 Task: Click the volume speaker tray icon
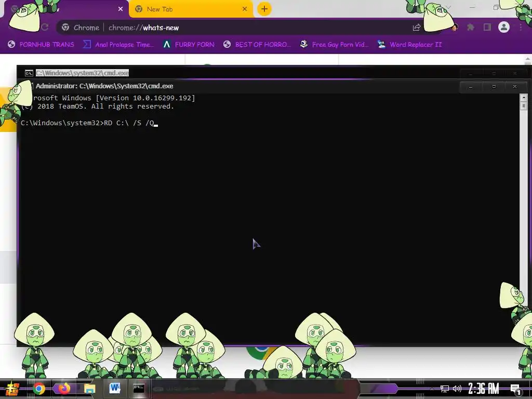(457, 389)
